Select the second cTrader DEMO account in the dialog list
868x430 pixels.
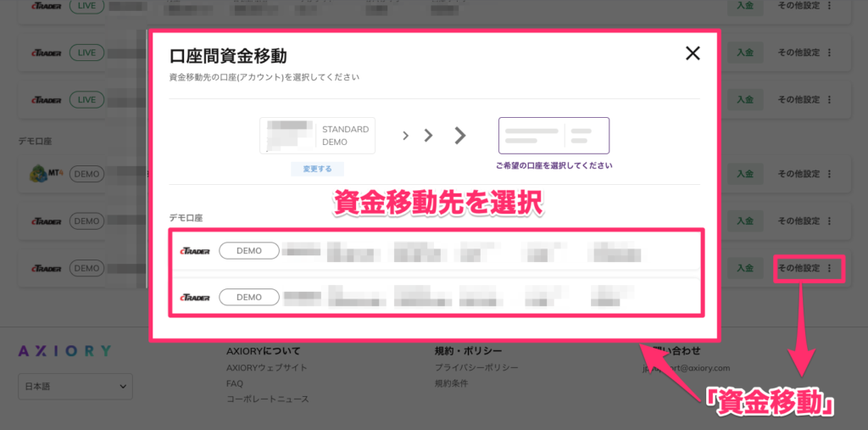(436, 297)
